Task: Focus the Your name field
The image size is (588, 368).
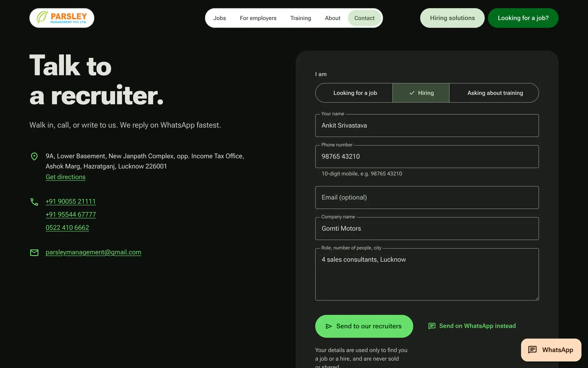Action: coord(427,125)
